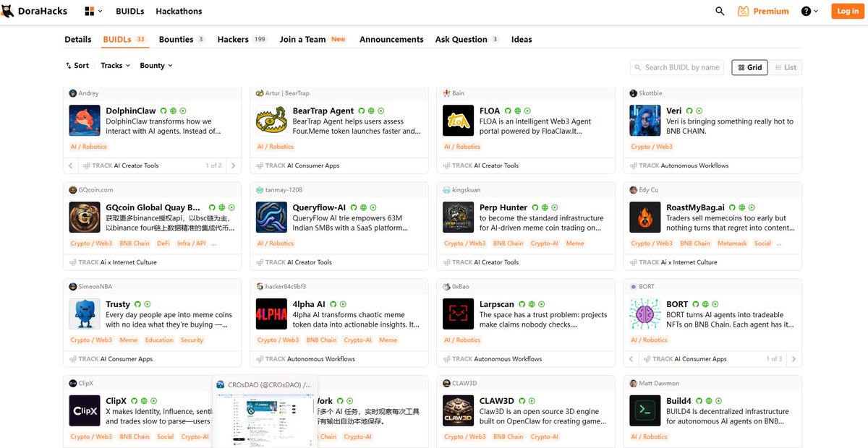The height and width of the screenshot is (448, 868).
Task: Click the CLAW3D project thumbnail
Action: click(458, 411)
